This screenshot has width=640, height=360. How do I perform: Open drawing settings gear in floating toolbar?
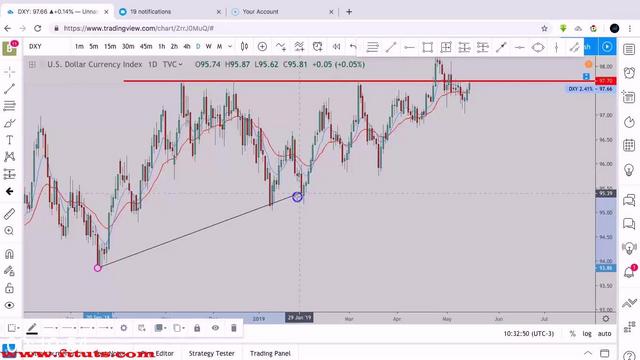pyautogui.click(x=124, y=328)
